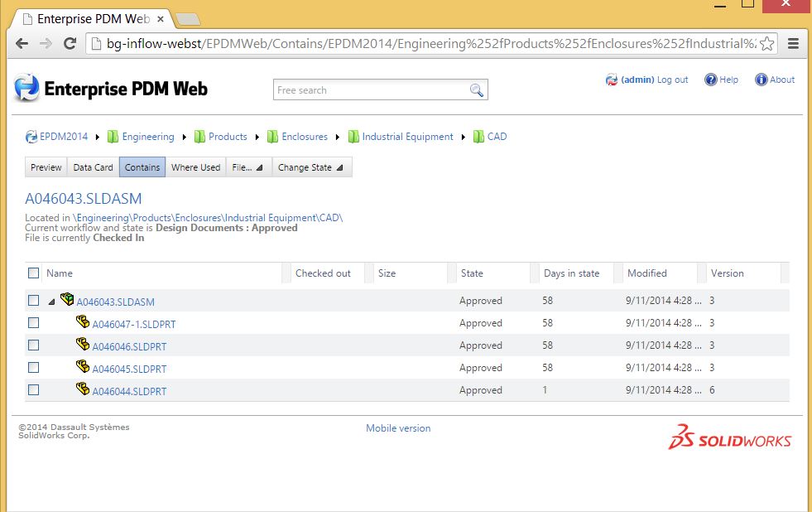Click the part icon for A046046.SLDPRT
812x512 pixels.
tap(82, 344)
